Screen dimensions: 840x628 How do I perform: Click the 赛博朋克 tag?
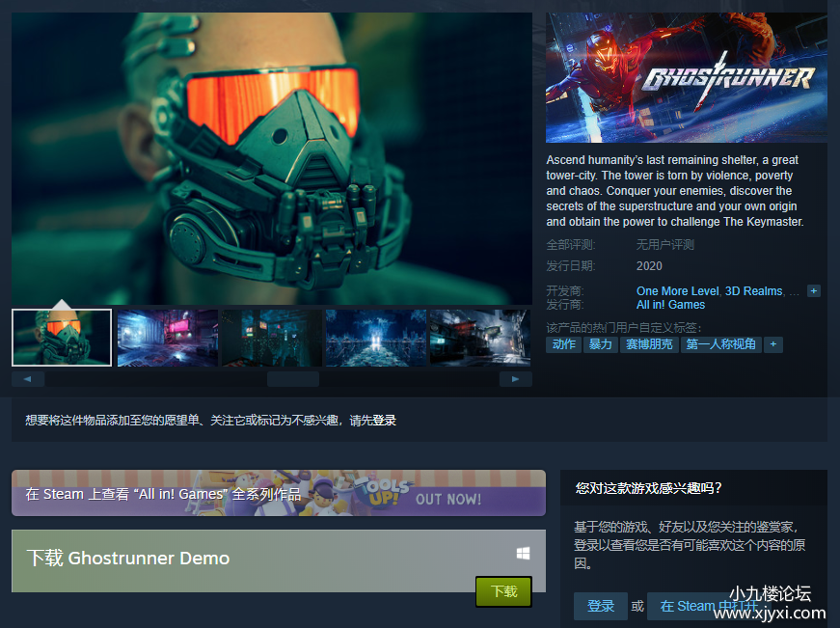tap(649, 344)
